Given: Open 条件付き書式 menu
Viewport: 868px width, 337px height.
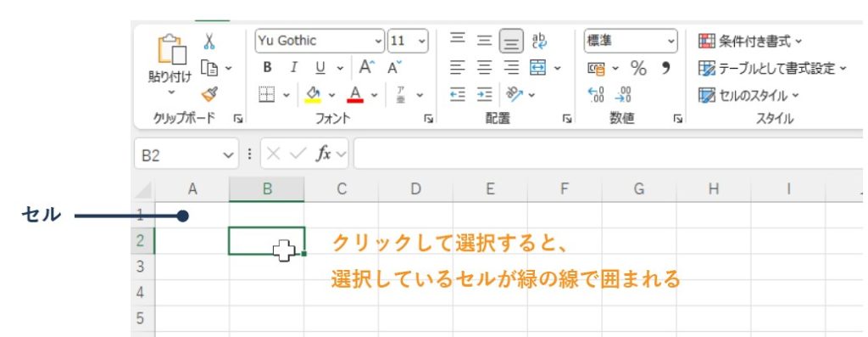Looking at the screenshot, I should click(750, 41).
